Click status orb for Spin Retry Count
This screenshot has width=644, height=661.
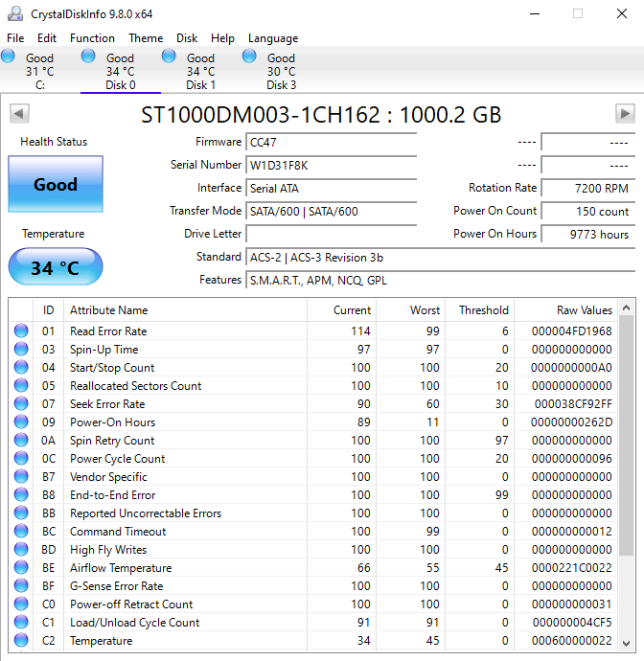(x=21, y=440)
